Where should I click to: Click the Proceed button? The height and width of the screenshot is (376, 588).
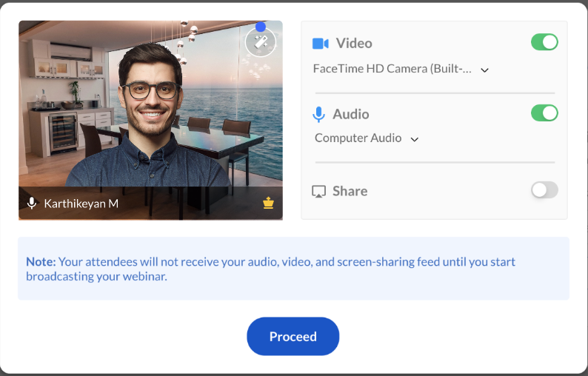click(293, 336)
